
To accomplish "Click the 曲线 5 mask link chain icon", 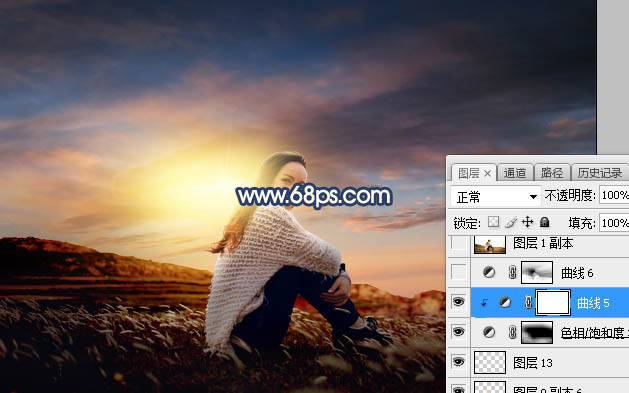I will point(528,302).
